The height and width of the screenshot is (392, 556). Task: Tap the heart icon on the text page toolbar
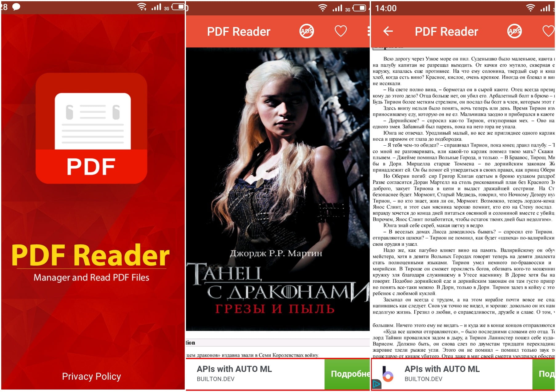coord(548,31)
